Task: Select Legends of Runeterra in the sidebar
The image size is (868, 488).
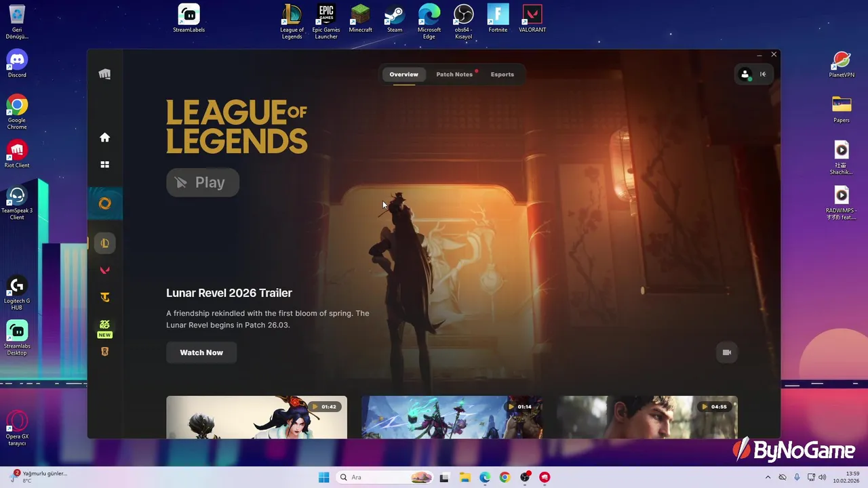Action: coord(104,352)
